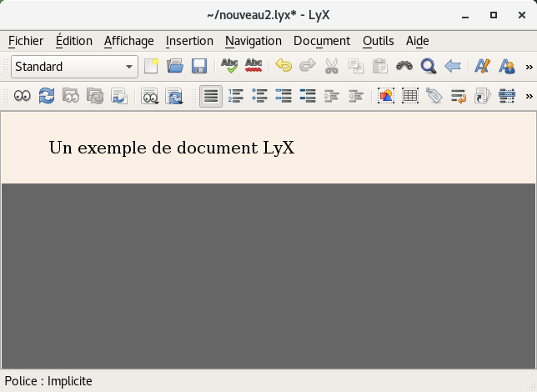Image resolution: width=537 pixels, height=392 pixels.
Task: Increase depth of environment
Action: 332,96
